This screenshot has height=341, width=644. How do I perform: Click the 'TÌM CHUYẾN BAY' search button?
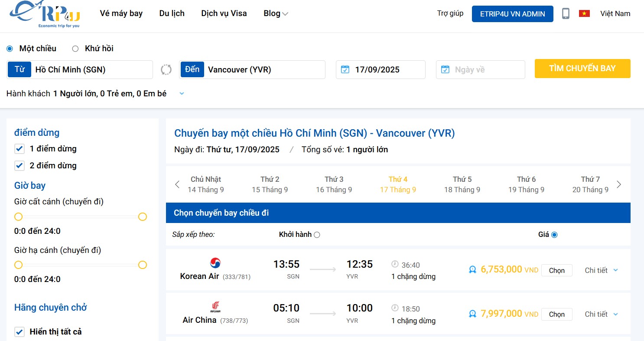coord(582,69)
